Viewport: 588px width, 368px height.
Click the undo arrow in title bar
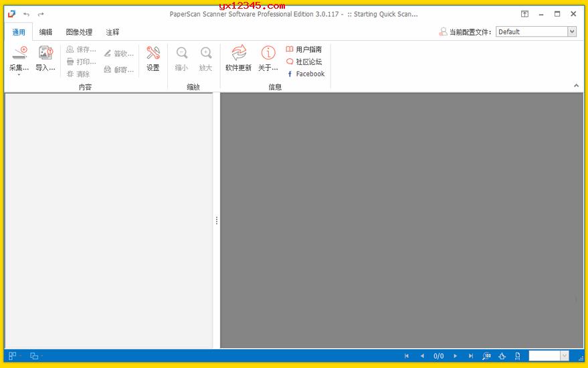coord(26,14)
